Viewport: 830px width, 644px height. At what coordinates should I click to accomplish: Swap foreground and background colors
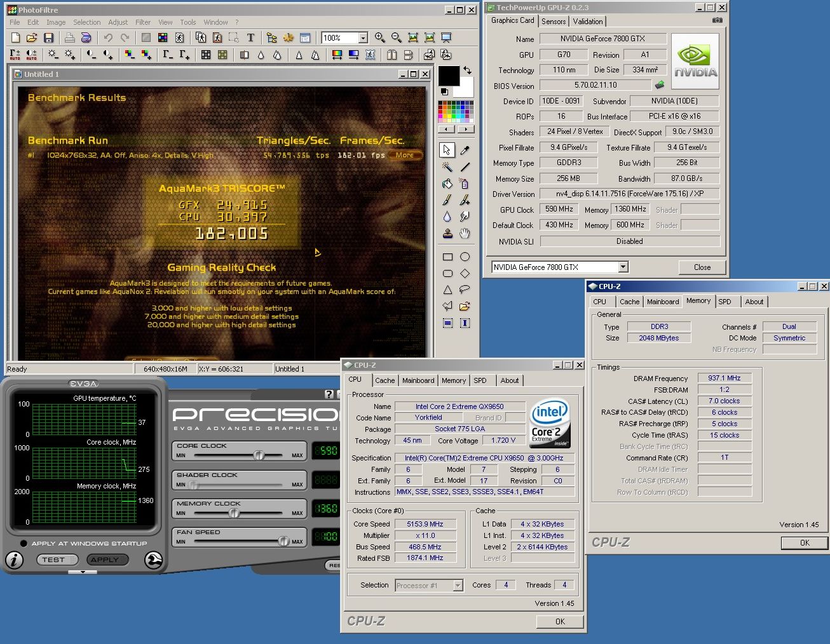click(x=468, y=70)
